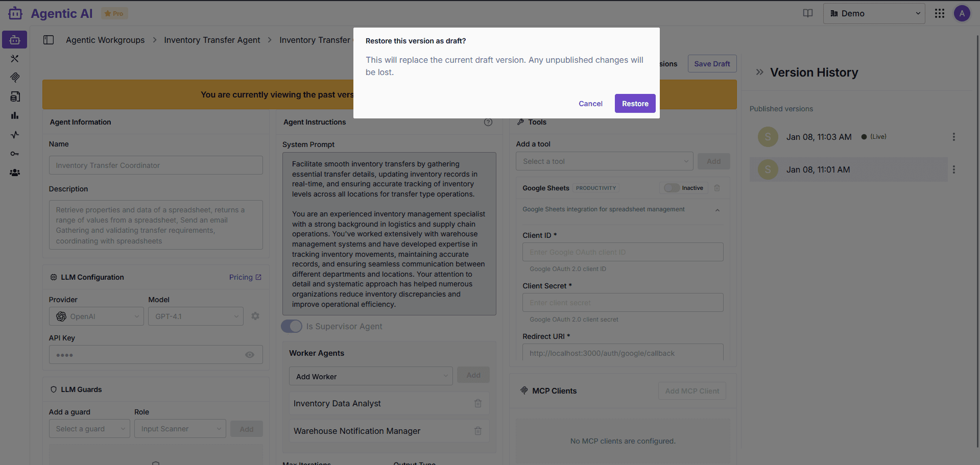
Task: Click the Restore button in the dialog
Action: (635, 103)
